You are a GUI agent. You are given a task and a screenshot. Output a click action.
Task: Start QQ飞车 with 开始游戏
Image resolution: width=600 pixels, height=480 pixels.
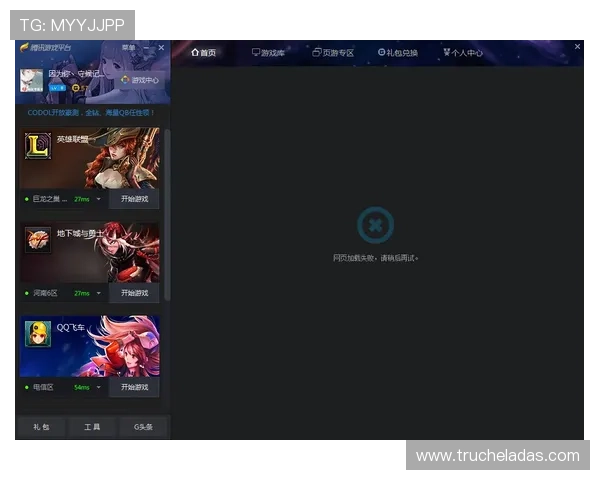point(134,387)
